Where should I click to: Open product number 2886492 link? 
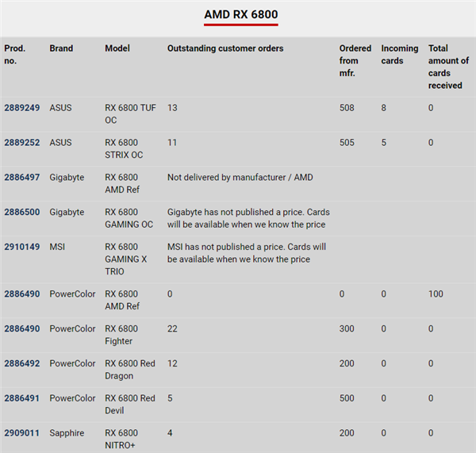pos(22,363)
